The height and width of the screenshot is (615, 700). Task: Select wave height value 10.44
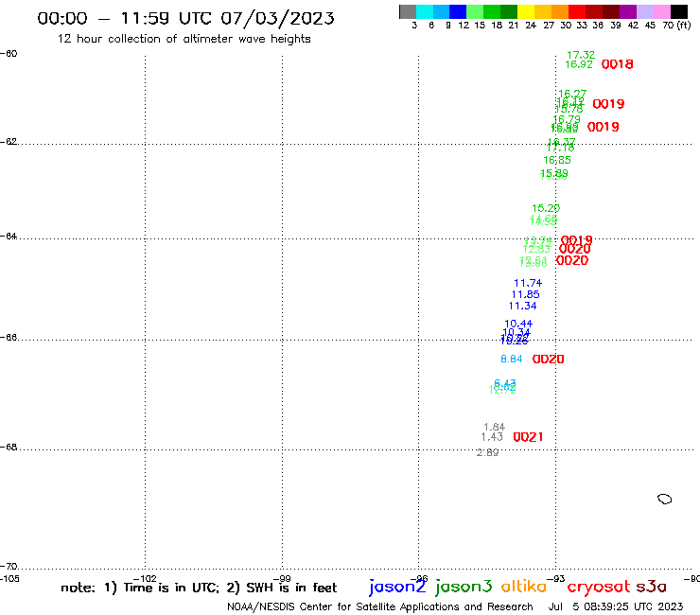[518, 324]
